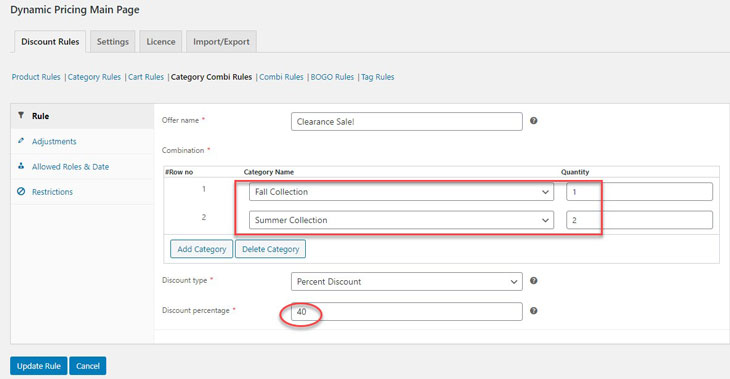Open the Percent Discount type dropdown
730x379 pixels.
(x=406, y=282)
